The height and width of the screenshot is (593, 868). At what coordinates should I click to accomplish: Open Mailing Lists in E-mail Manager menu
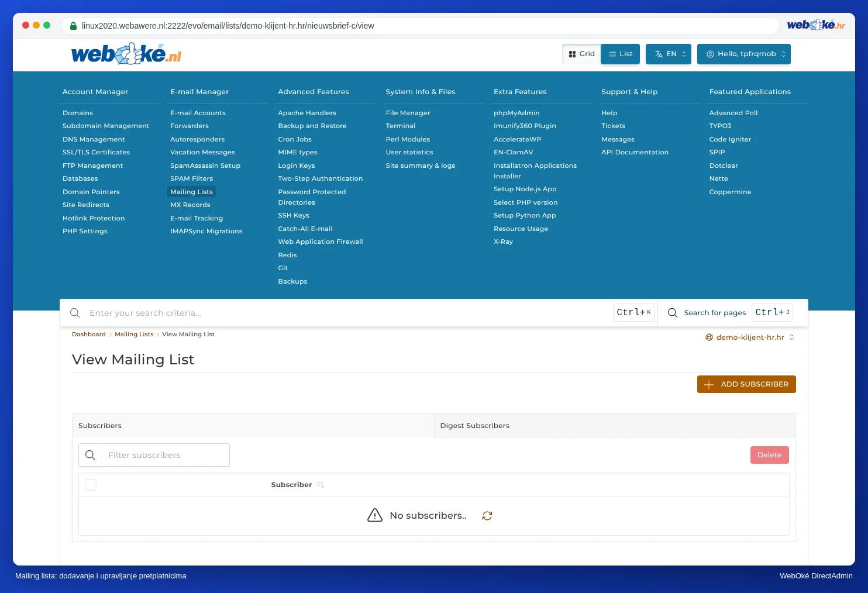(192, 192)
